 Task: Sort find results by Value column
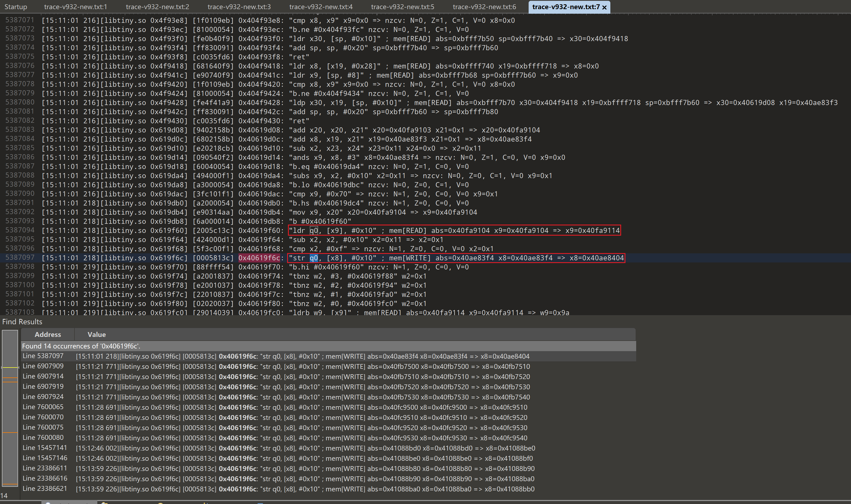coord(97,334)
